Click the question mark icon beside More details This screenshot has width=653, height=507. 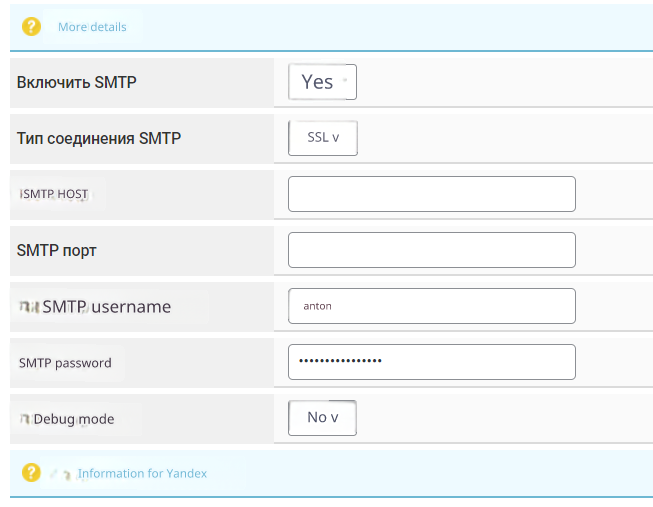(31, 26)
